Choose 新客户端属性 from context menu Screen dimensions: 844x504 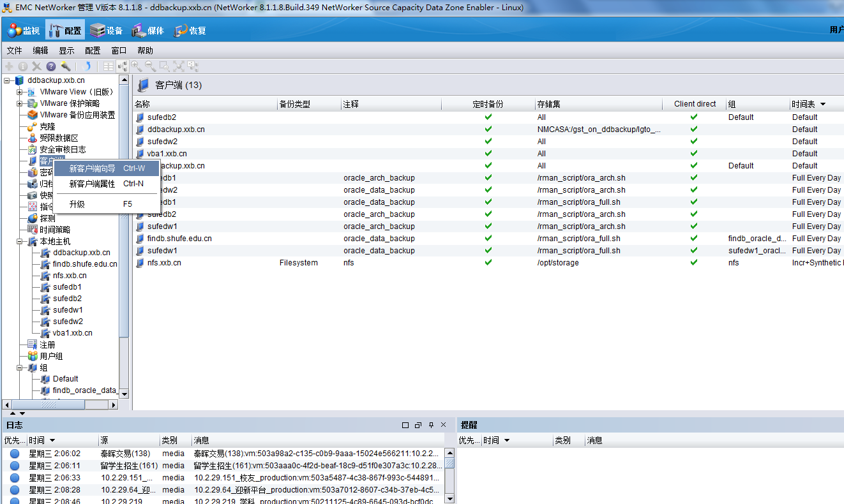click(107, 184)
